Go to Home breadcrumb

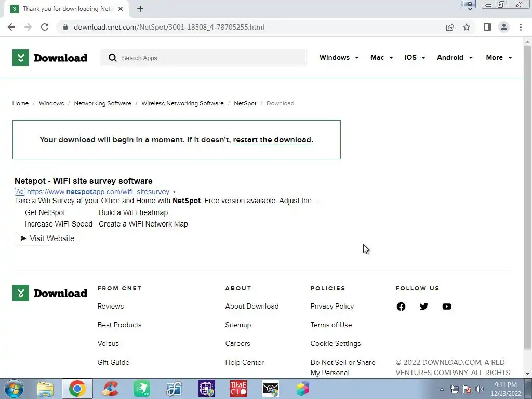(x=20, y=103)
